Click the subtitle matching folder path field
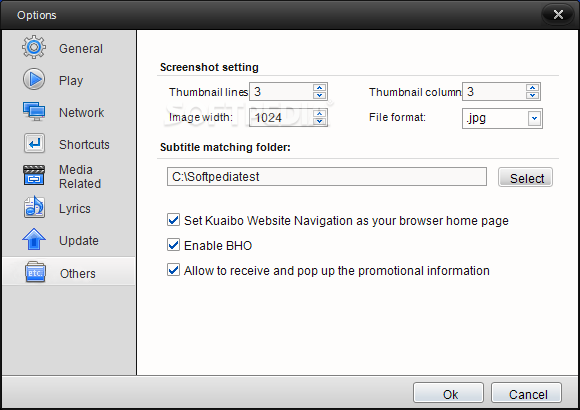Image resolution: width=580 pixels, height=410 pixels. (x=327, y=177)
